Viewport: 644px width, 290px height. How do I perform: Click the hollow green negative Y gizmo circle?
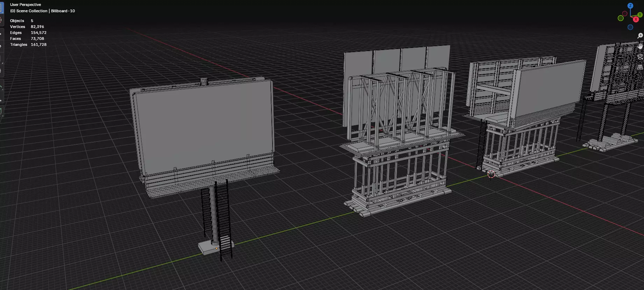(621, 18)
